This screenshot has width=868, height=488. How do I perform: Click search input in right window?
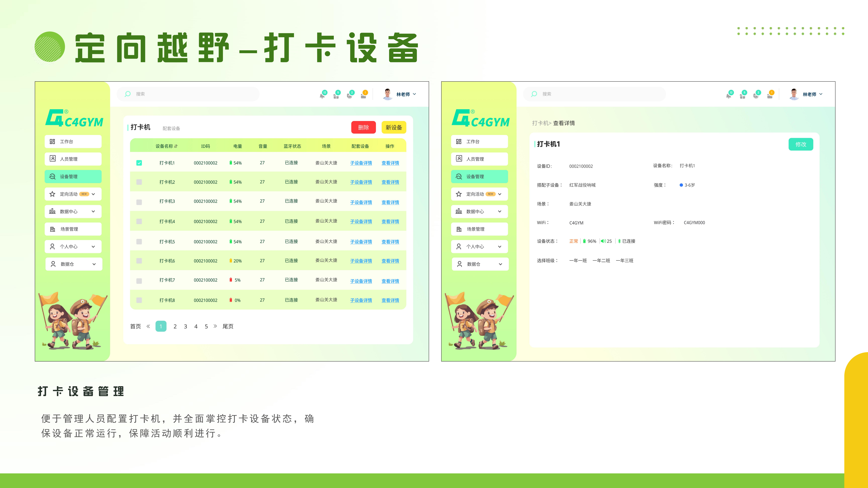tap(594, 94)
